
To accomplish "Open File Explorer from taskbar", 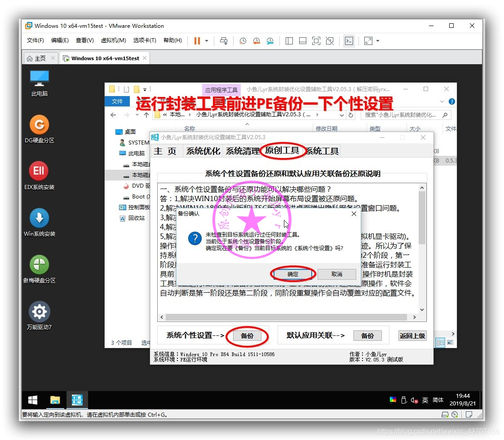I will [x=55, y=400].
